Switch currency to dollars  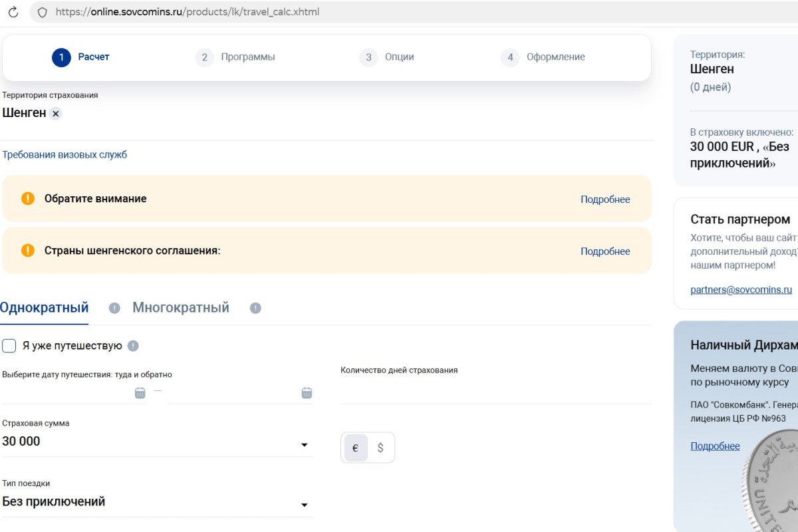380,448
